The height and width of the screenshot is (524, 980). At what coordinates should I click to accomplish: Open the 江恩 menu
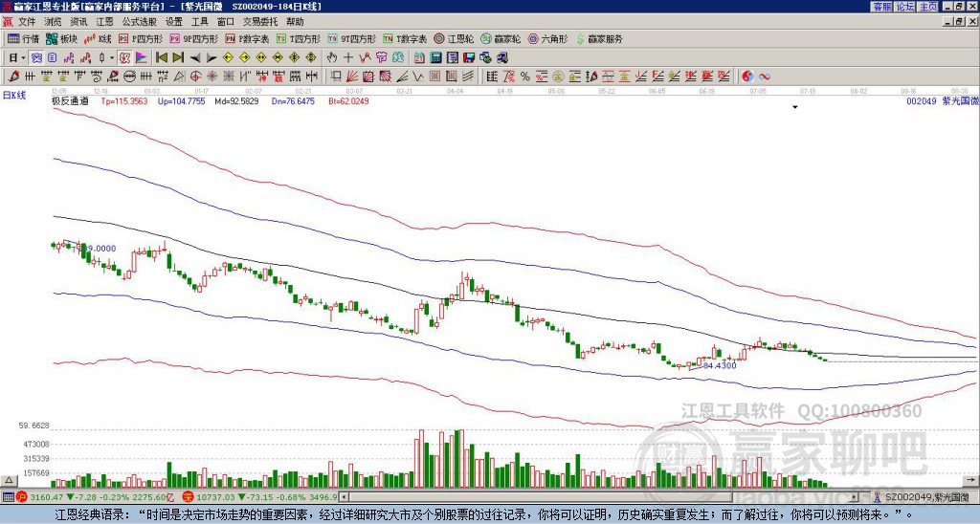pyautogui.click(x=105, y=22)
